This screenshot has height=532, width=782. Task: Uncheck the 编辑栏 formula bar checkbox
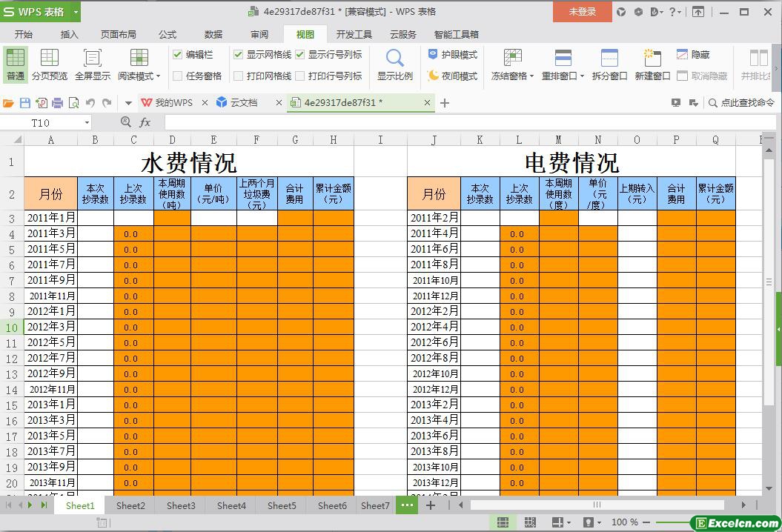178,54
